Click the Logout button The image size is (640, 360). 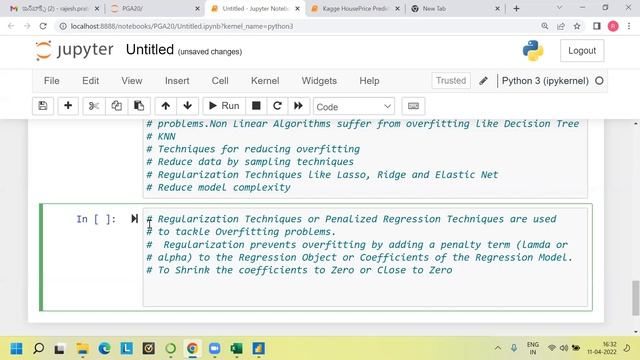pyautogui.click(x=582, y=51)
